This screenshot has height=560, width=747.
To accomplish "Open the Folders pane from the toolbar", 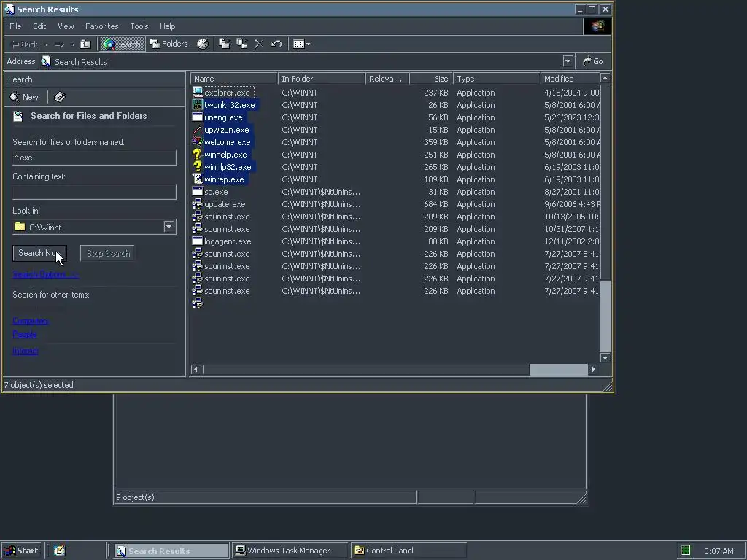I will 169,44.
